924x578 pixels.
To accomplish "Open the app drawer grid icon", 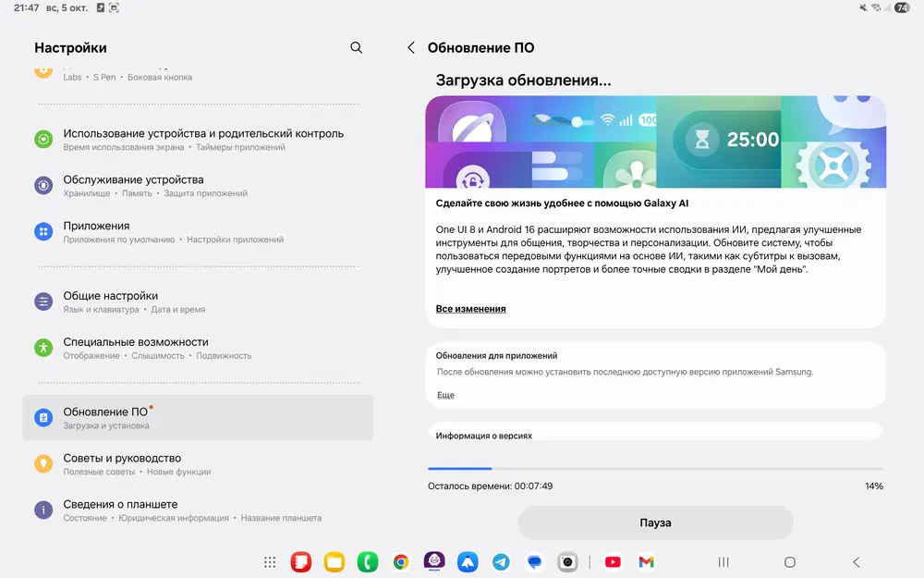I will (x=270, y=562).
